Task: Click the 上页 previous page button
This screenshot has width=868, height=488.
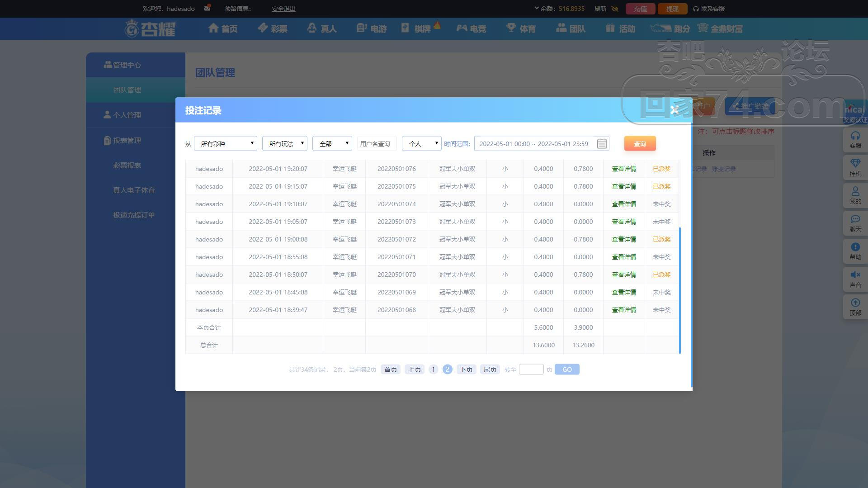Action: click(415, 370)
